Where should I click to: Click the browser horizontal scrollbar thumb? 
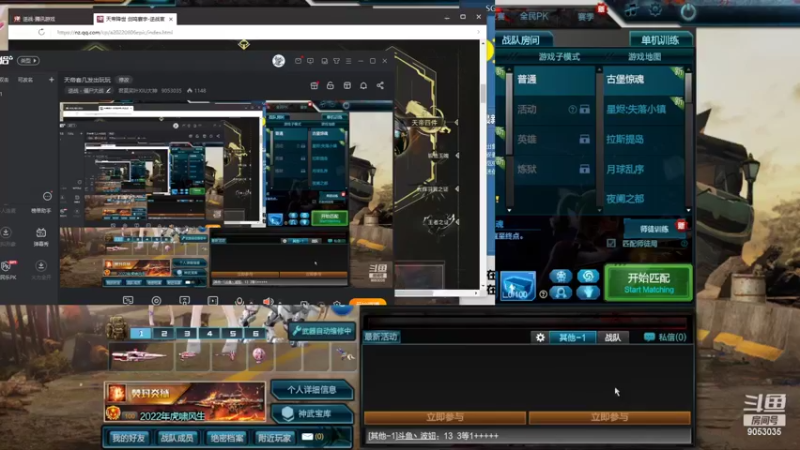(x=414, y=293)
